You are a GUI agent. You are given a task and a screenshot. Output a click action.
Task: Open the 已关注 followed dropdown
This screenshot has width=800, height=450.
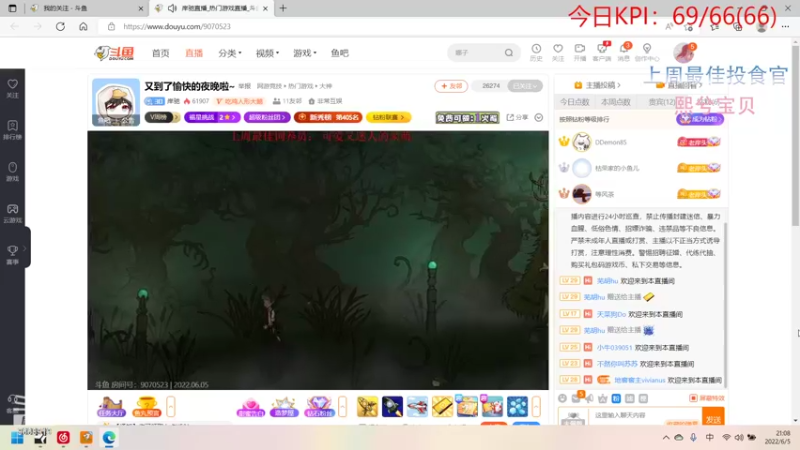(524, 86)
